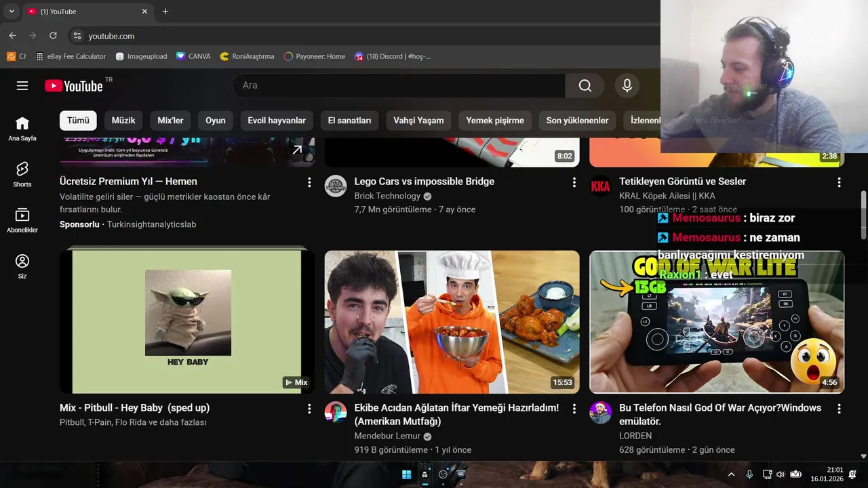Open CANVA bookmark

click(x=193, y=56)
